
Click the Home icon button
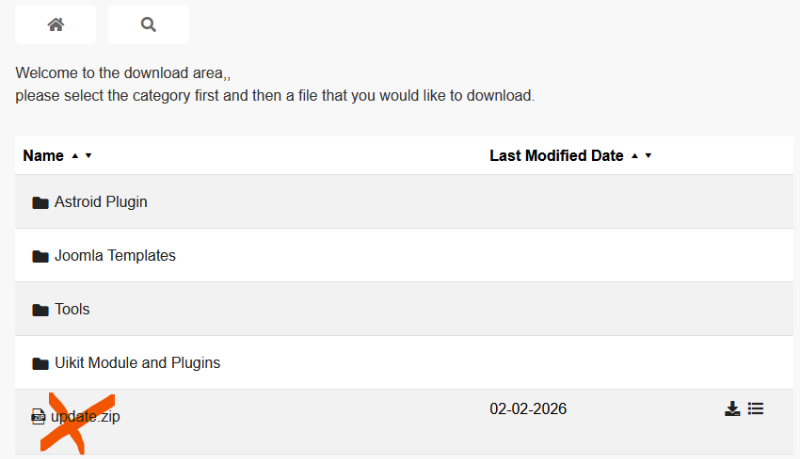coord(56,25)
